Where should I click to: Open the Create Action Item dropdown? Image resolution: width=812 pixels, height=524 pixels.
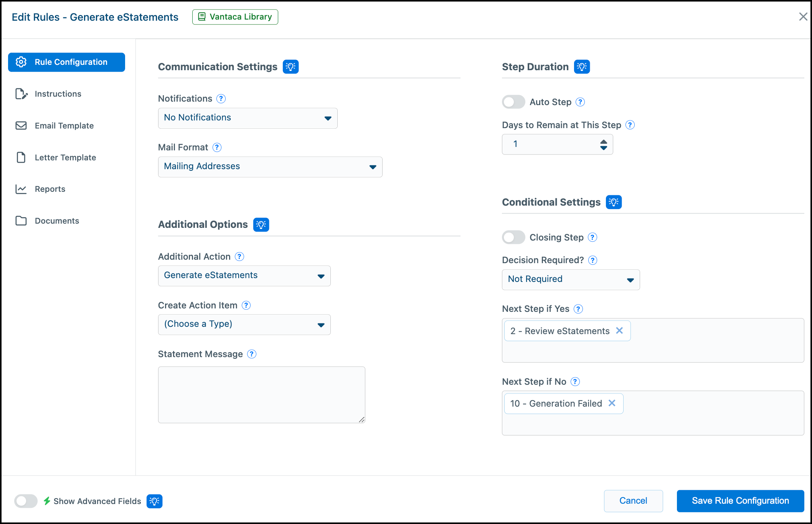pyautogui.click(x=244, y=325)
